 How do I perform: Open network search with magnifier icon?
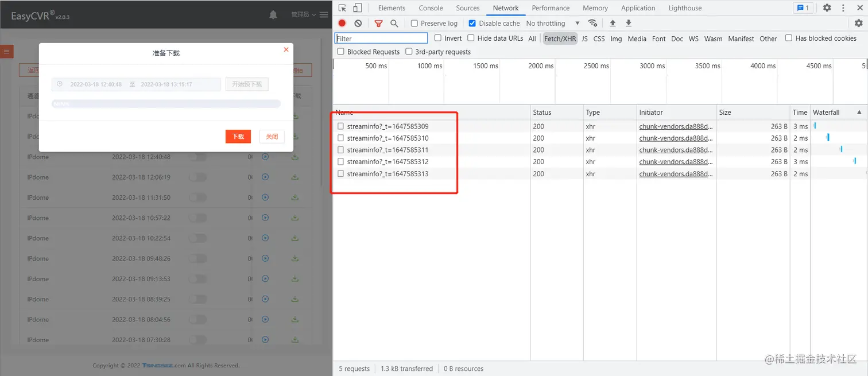[394, 23]
